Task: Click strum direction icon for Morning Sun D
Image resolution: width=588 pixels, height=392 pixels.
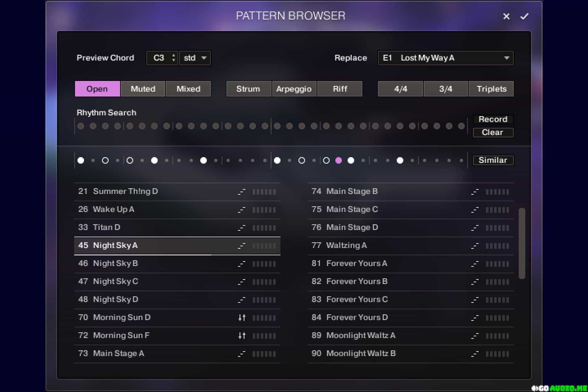Action: (242, 317)
